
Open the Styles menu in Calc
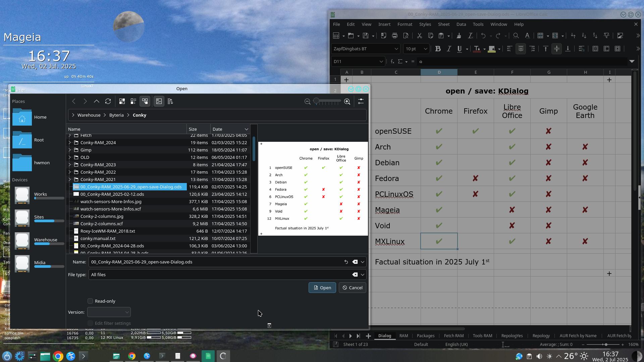click(425, 24)
